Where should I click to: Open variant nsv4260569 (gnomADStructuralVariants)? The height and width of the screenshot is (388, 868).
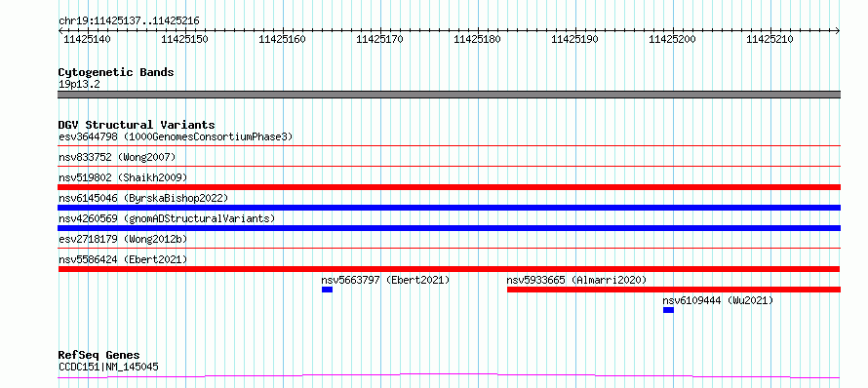(x=167, y=218)
